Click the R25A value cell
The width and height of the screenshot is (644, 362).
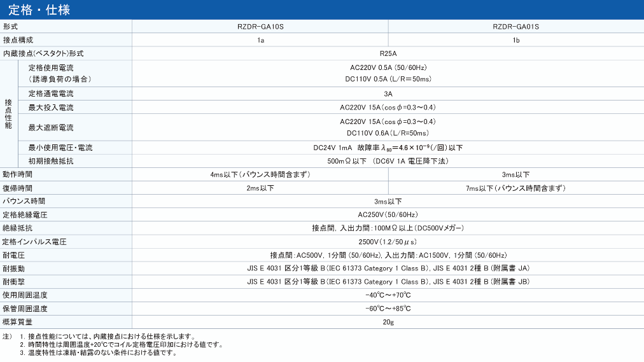pos(388,54)
